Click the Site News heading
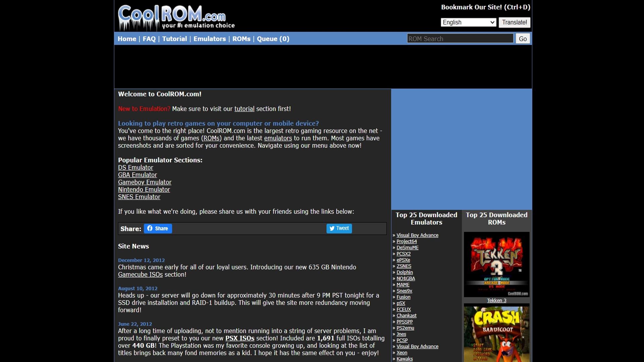 pyautogui.click(x=133, y=246)
